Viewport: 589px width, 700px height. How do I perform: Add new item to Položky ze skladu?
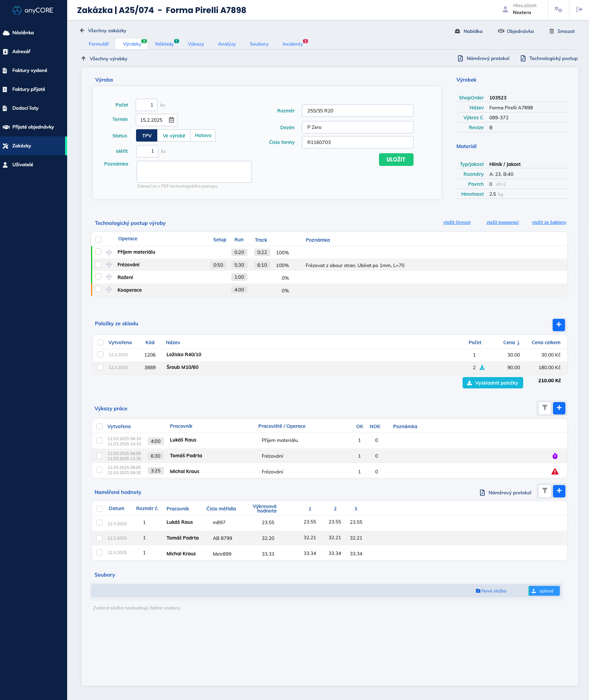tap(559, 325)
